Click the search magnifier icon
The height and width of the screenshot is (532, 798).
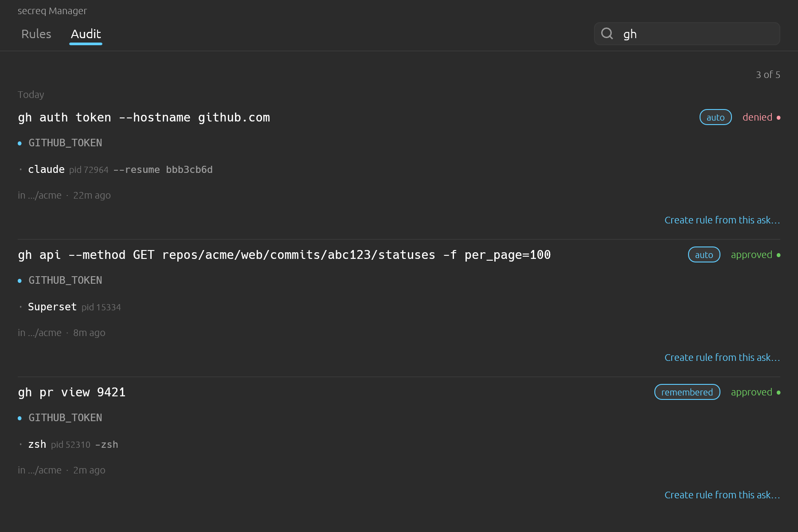click(x=607, y=34)
